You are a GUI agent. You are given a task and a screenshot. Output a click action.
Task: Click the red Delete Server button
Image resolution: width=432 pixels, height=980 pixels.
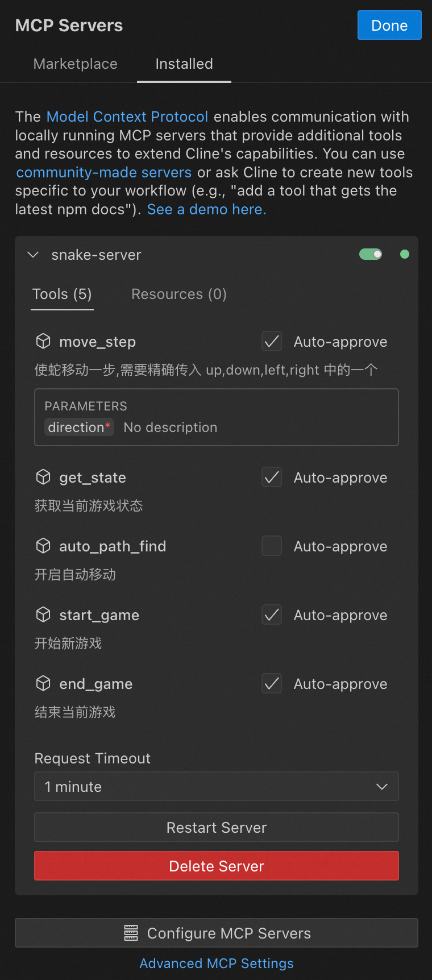tap(216, 866)
